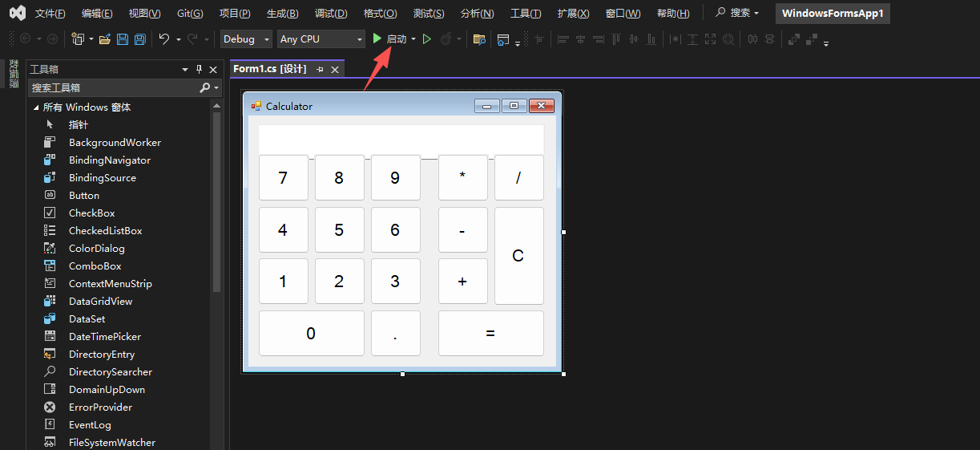The image size is (980, 450).
Task: Click the Toolbox vertical scrollbar thumb
Action: (216, 202)
